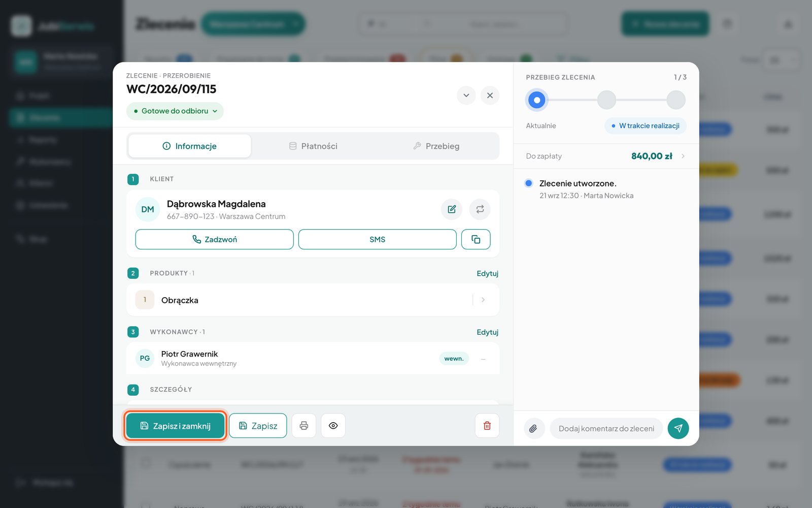
Task: Focus the Dodaj komentarz input field
Action: [606, 429]
